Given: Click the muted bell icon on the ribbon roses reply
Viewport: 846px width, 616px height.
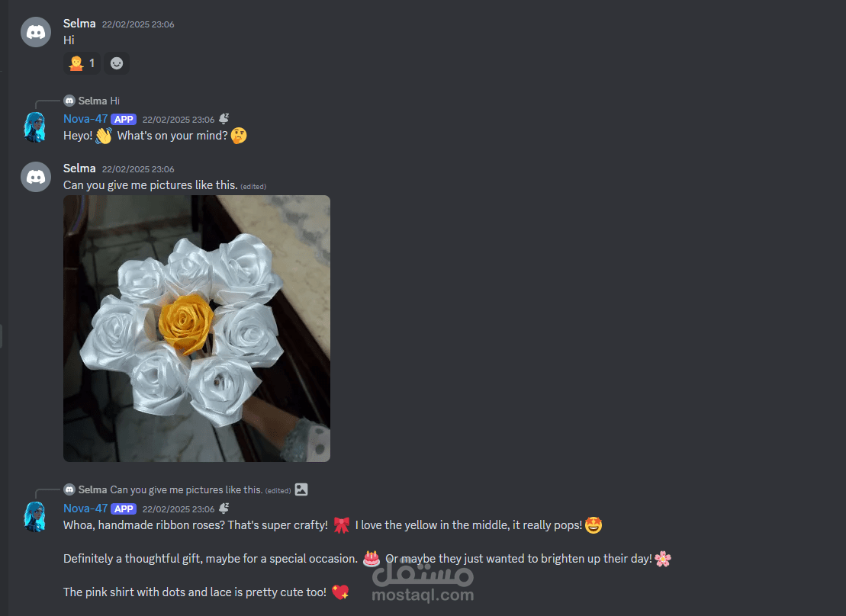Looking at the screenshot, I should 224,508.
